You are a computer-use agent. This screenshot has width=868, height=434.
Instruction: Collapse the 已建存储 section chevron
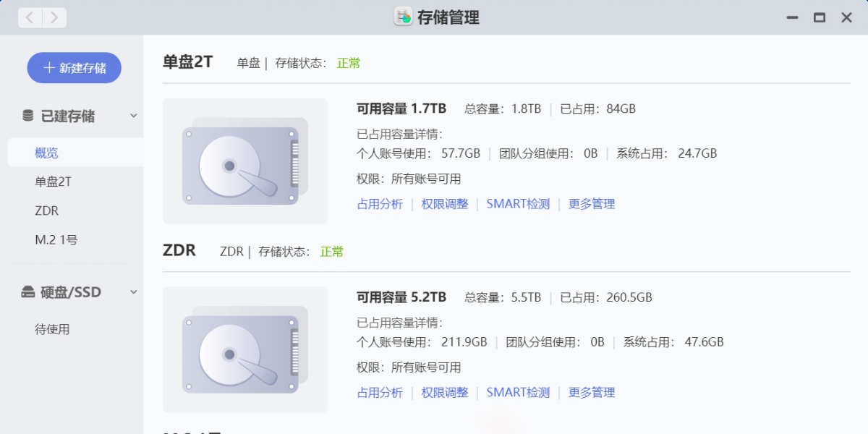pyautogui.click(x=134, y=116)
